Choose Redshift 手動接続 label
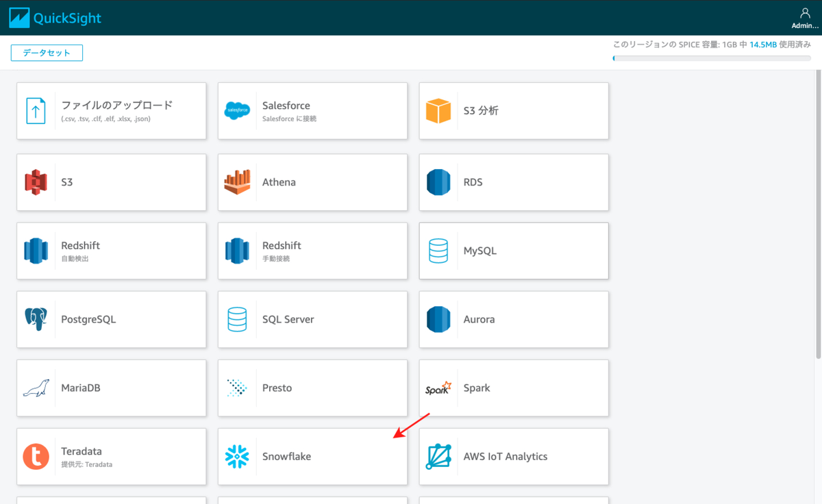Screen dimensions: 822x504 282,251
